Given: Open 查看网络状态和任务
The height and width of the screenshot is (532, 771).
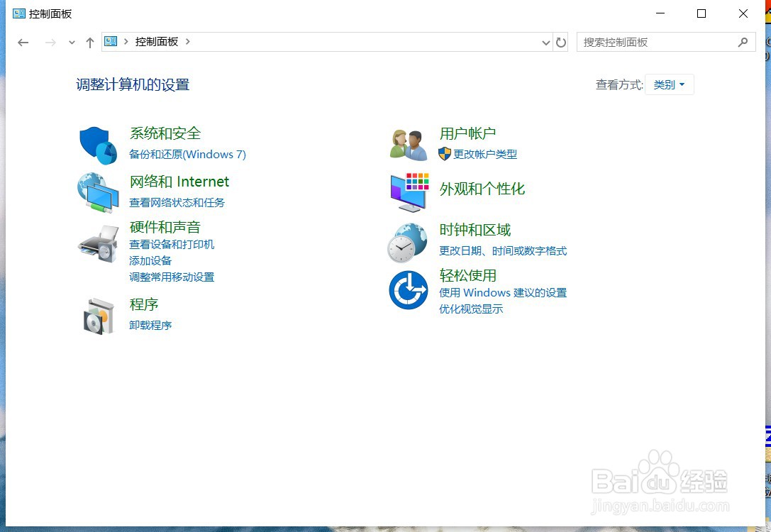Looking at the screenshot, I should tap(177, 202).
